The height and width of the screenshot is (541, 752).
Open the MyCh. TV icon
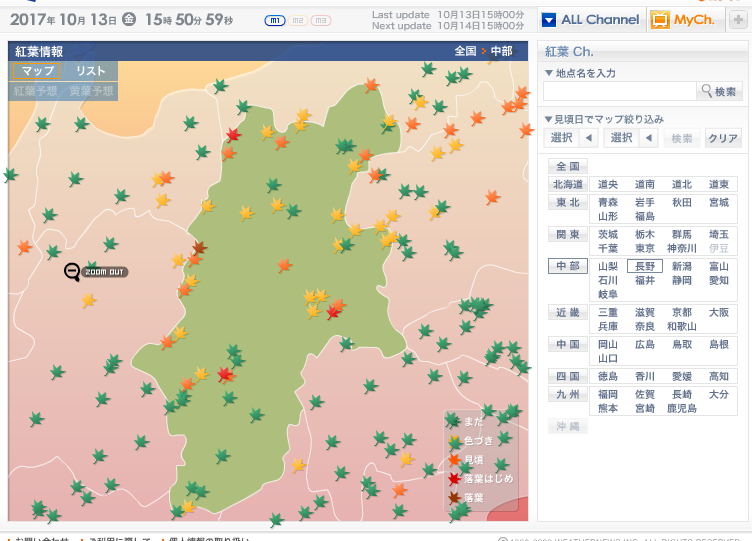click(660, 20)
